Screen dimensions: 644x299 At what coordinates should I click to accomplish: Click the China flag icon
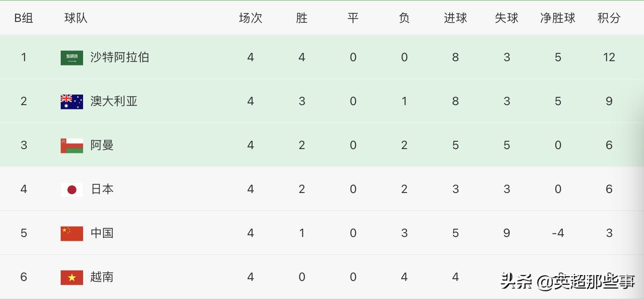pos(72,234)
